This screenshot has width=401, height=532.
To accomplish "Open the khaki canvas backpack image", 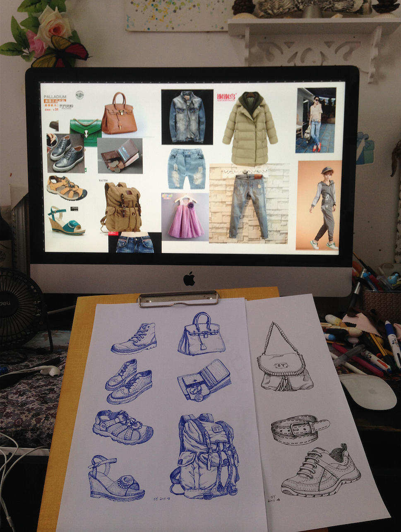I will coord(122,207).
